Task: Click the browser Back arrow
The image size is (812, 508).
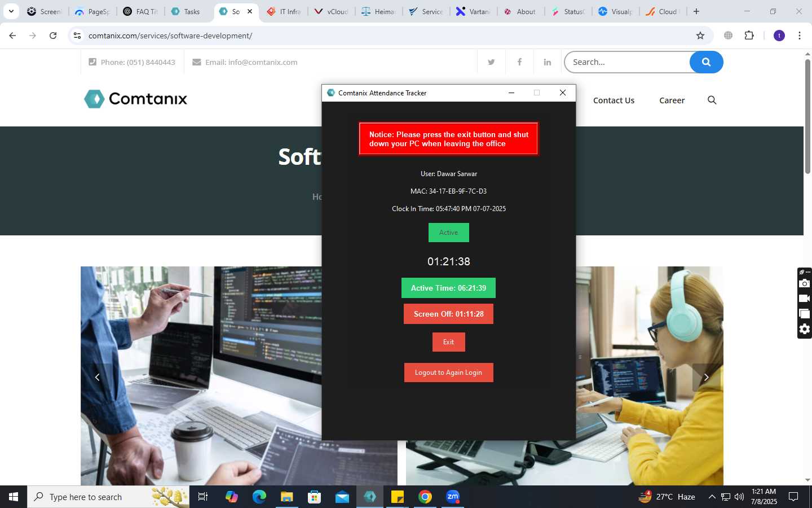Action: click(x=12, y=36)
